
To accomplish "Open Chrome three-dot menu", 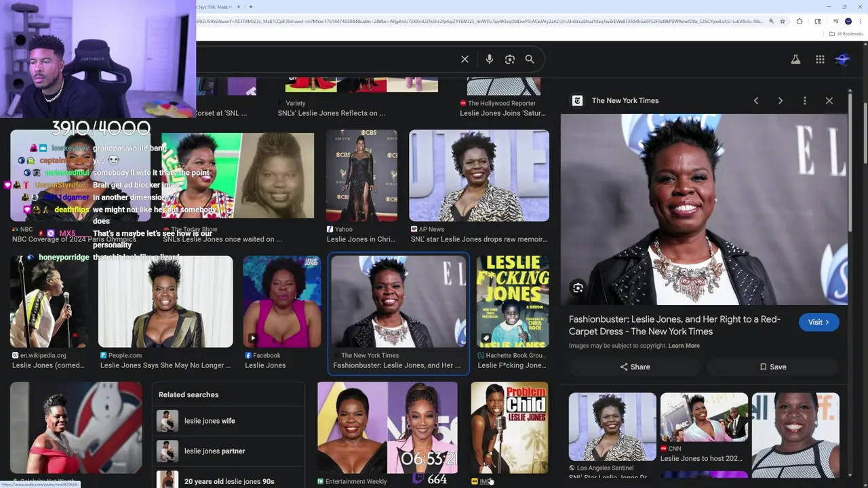I will (861, 22).
